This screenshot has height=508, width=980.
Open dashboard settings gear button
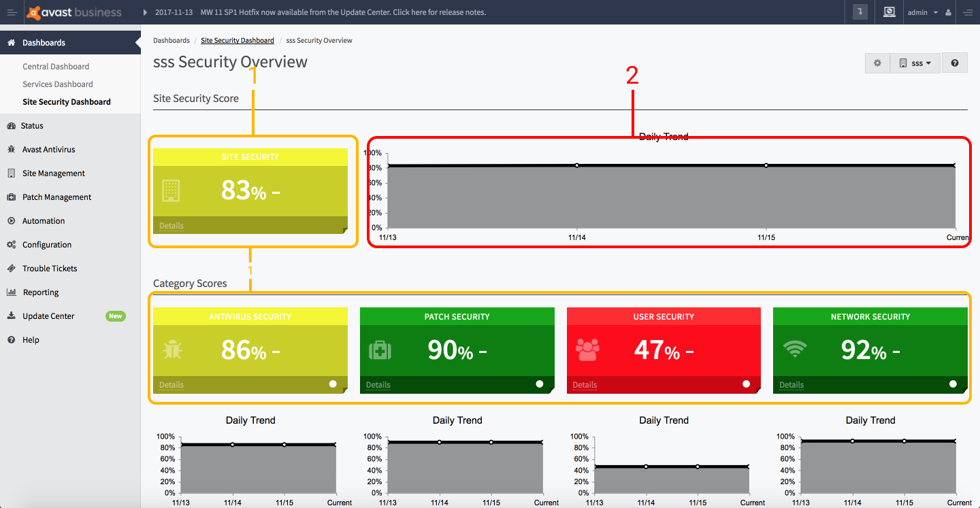(877, 63)
